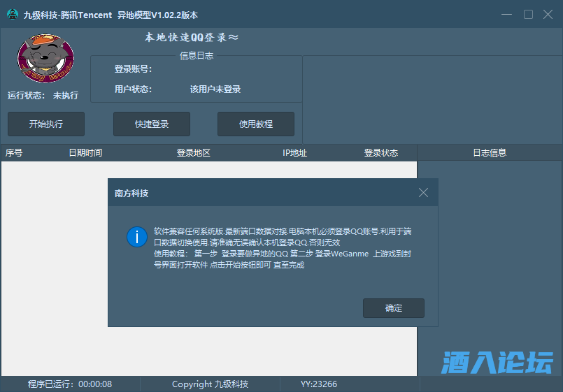Click the 开始执行 button
The height and width of the screenshot is (392, 563).
point(46,124)
